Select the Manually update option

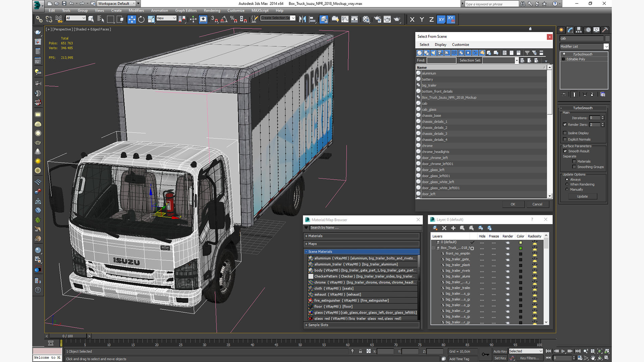[x=567, y=189]
